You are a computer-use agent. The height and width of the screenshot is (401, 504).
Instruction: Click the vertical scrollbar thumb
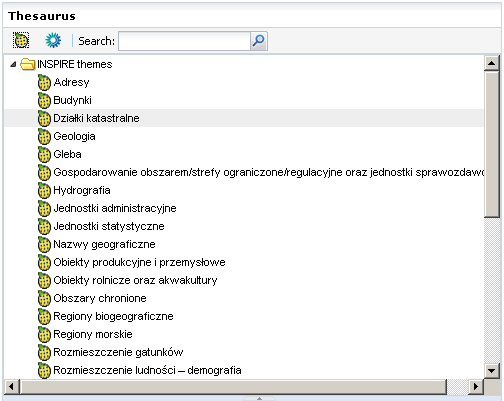tap(492, 144)
